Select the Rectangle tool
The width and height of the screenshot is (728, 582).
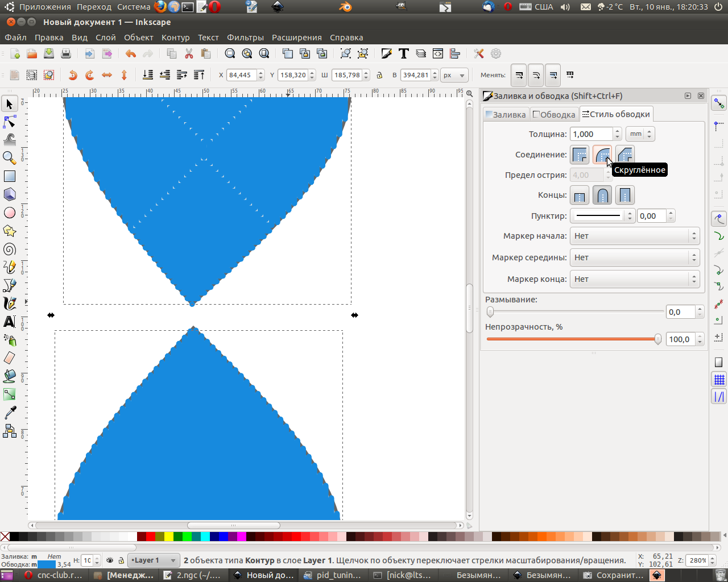[10, 176]
